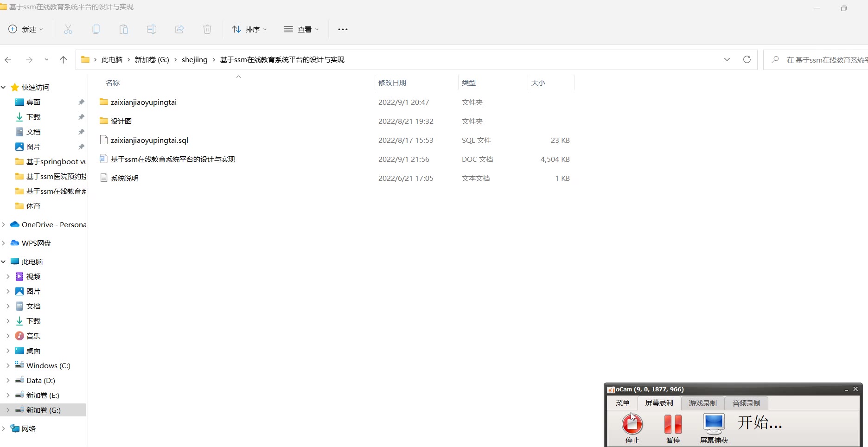The image size is (868, 447).
Task: Select 新加卷 (G:) drive
Action: click(x=44, y=410)
